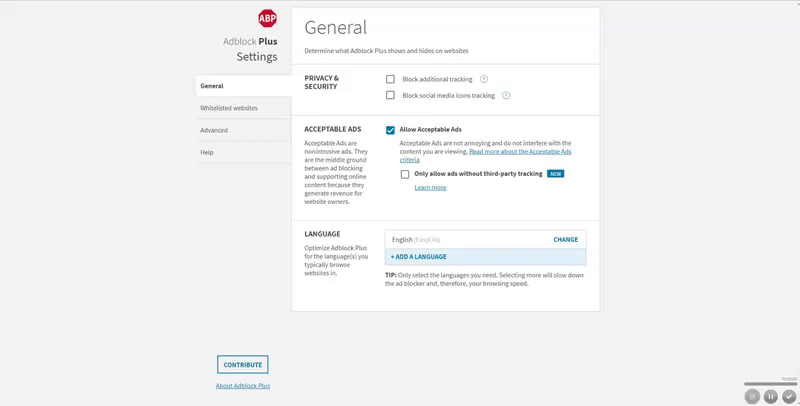The height and width of the screenshot is (406, 800).
Task: Enable Block social media icons tracking
Action: [x=391, y=96]
